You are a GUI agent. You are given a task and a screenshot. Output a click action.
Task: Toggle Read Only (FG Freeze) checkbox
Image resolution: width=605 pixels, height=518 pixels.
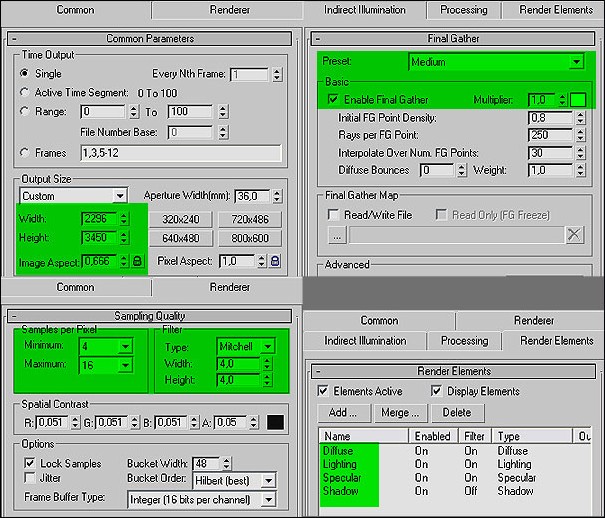[441, 214]
